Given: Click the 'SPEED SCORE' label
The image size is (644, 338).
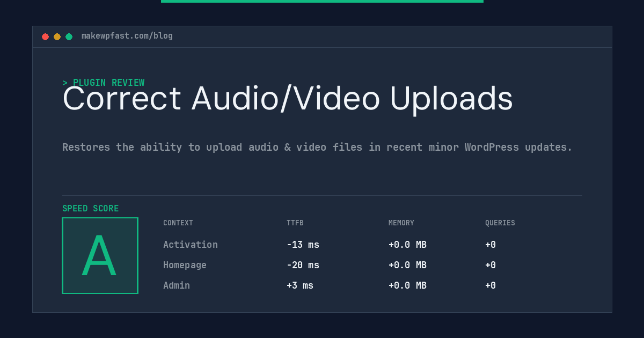Looking at the screenshot, I should pos(91,209).
